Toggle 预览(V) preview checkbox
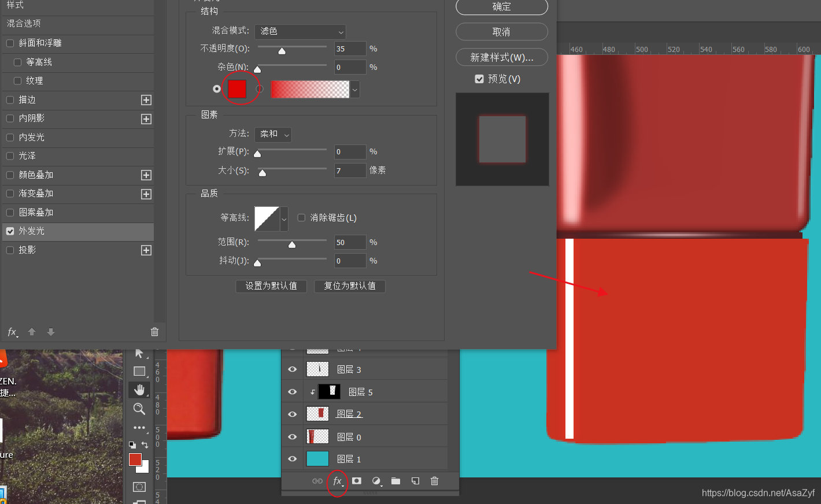 (x=479, y=79)
